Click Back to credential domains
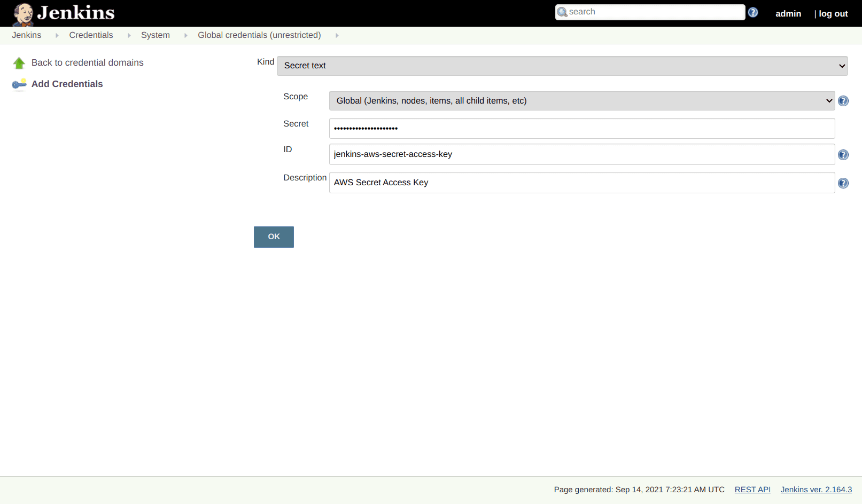Screen dimensions: 862x504 [x=87, y=62]
